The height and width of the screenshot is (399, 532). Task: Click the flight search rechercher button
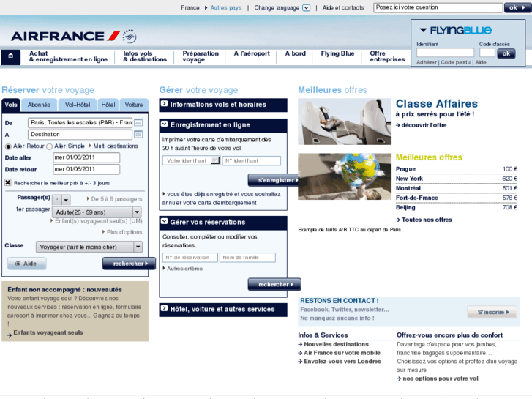[130, 264]
